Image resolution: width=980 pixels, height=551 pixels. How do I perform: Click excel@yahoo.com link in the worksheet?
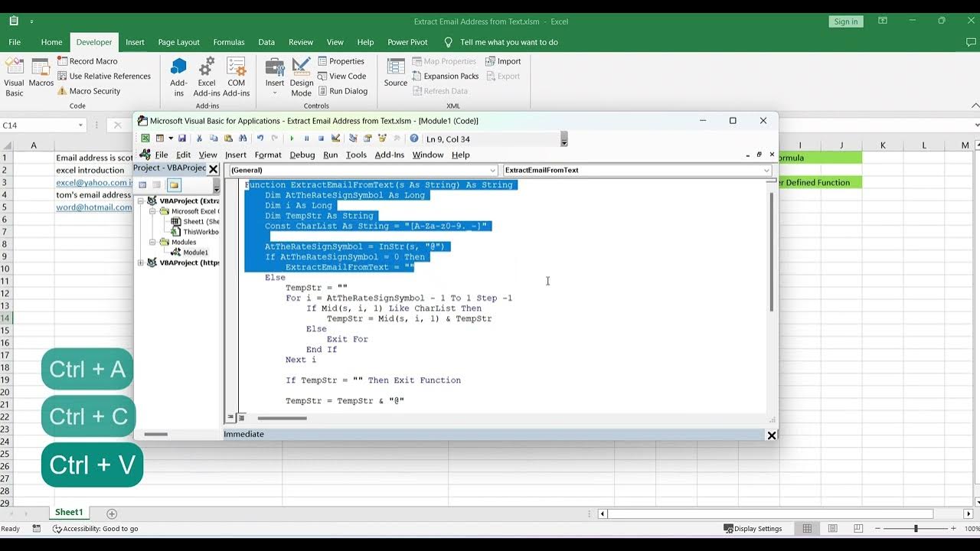tap(93, 183)
